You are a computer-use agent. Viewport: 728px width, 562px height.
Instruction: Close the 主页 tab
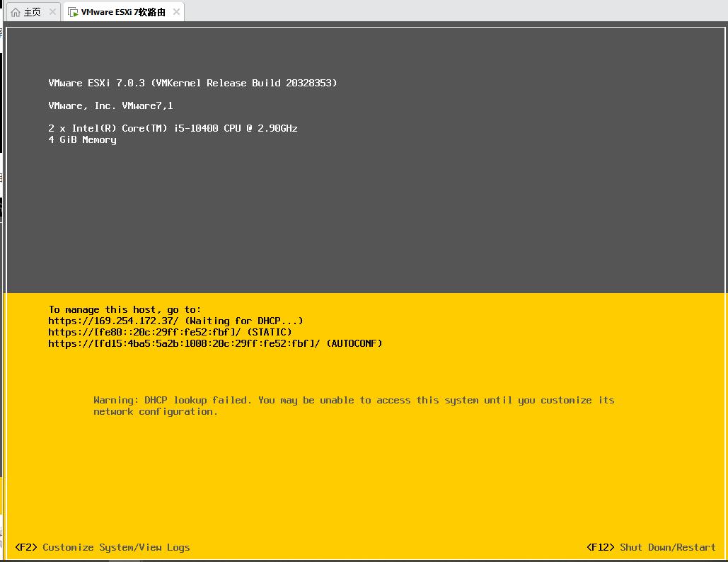[x=52, y=12]
